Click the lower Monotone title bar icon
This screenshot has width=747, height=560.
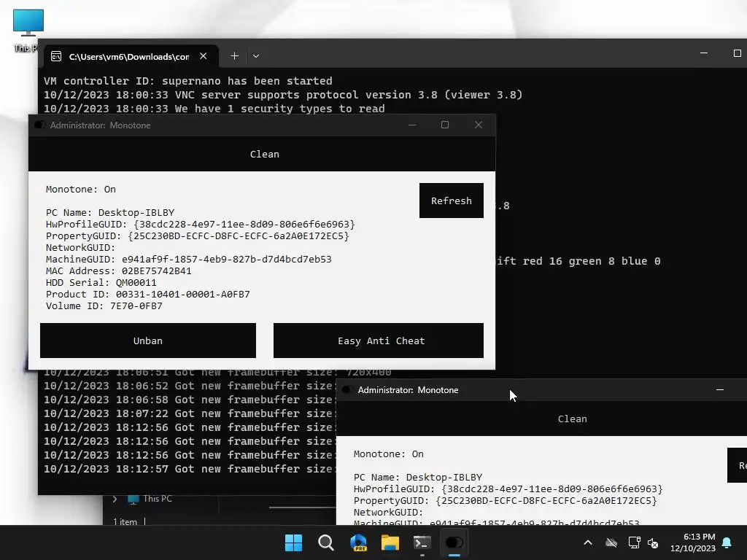[347, 390]
